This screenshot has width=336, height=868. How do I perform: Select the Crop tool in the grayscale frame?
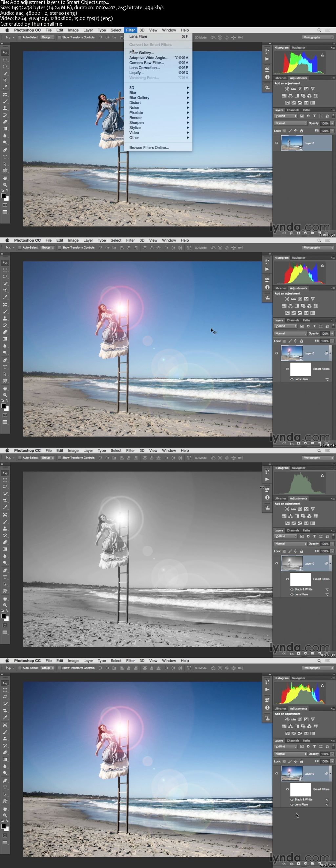pyautogui.click(x=5, y=501)
